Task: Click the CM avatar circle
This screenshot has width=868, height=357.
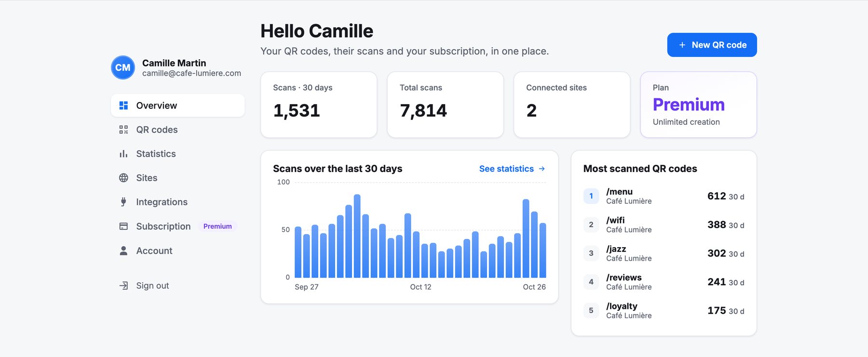Action: (x=123, y=67)
